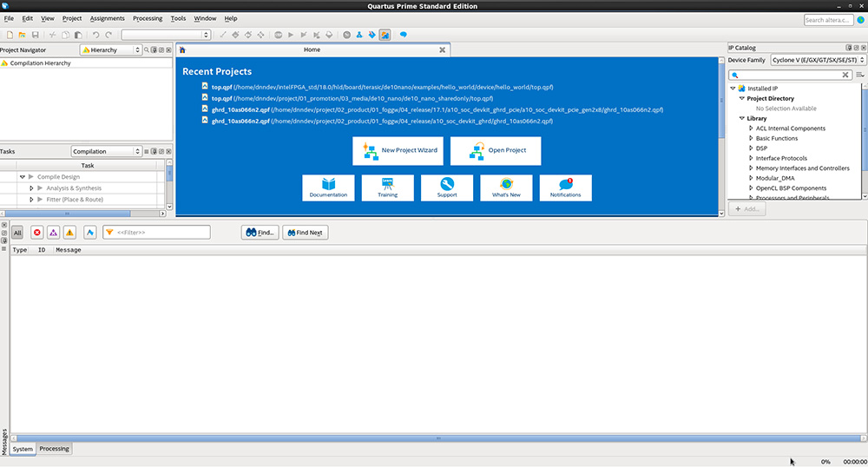The image size is (868, 467).
Task: Open the File menu
Action: point(9,19)
